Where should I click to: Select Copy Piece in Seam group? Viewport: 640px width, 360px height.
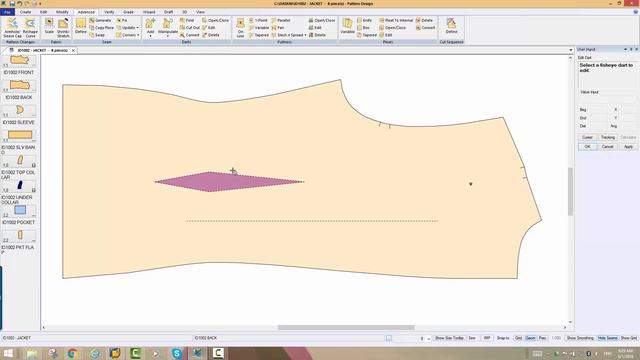coord(102,28)
